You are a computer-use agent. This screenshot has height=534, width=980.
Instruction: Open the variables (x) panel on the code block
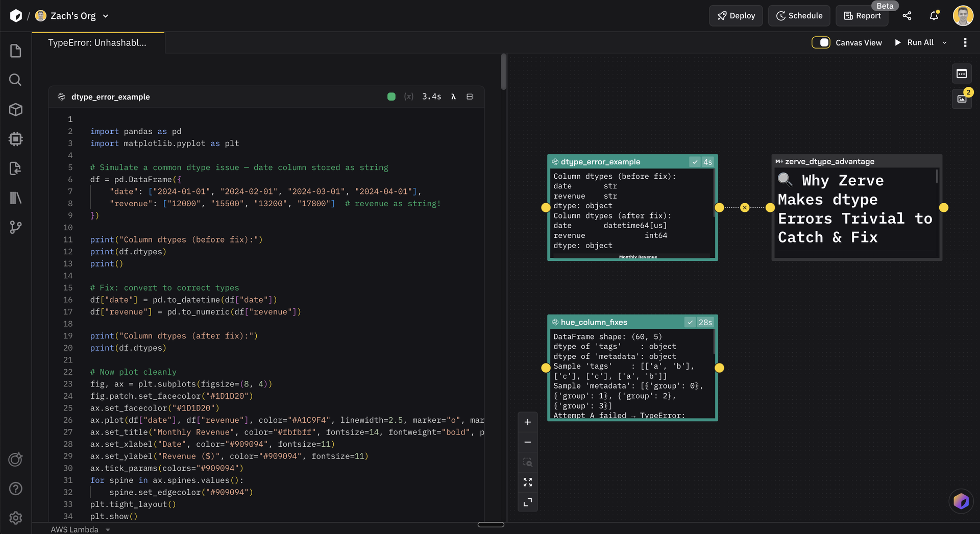click(408, 96)
